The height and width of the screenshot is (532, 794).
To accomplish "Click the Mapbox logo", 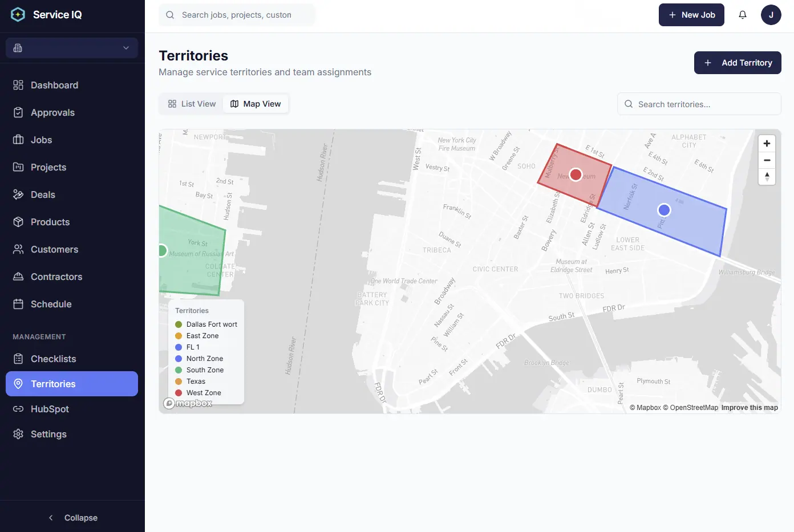I will click(x=188, y=403).
